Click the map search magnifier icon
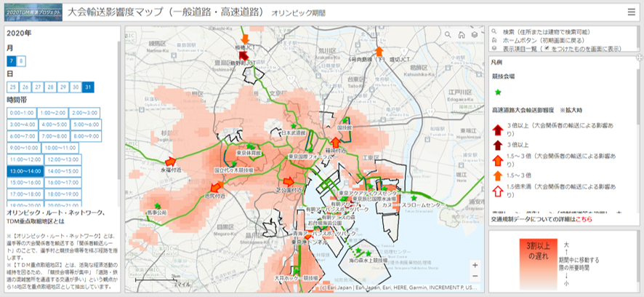 (x=446, y=34)
